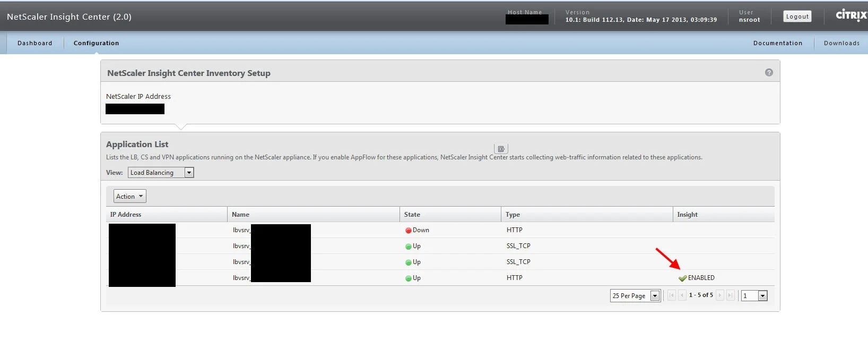Open the Documentation link
The height and width of the screenshot is (348, 868).
click(778, 43)
